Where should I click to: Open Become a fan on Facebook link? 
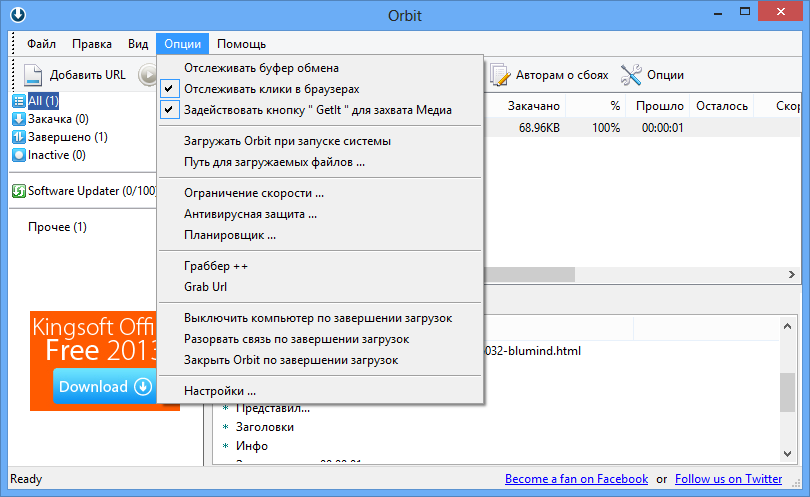575,479
